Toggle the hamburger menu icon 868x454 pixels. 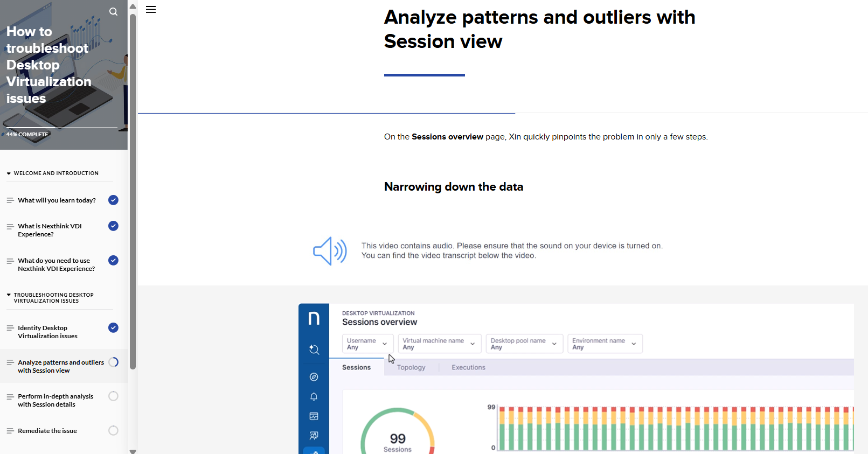[151, 10]
